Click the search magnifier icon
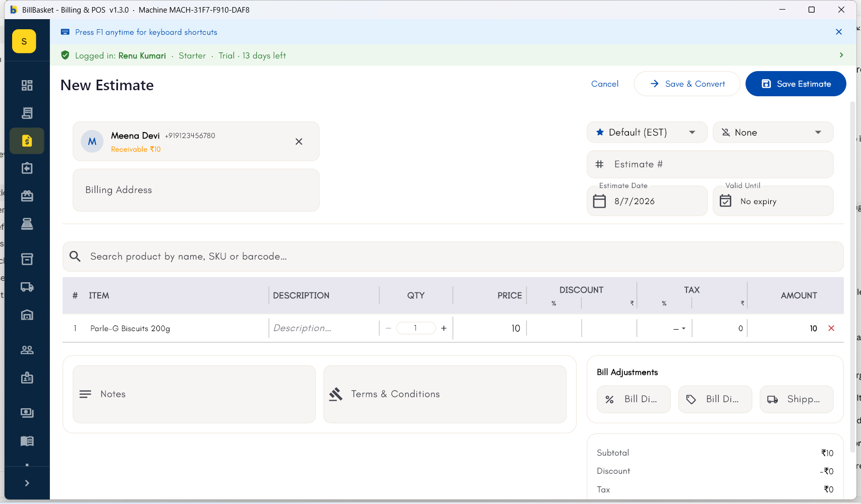This screenshot has height=504, width=861. click(75, 257)
